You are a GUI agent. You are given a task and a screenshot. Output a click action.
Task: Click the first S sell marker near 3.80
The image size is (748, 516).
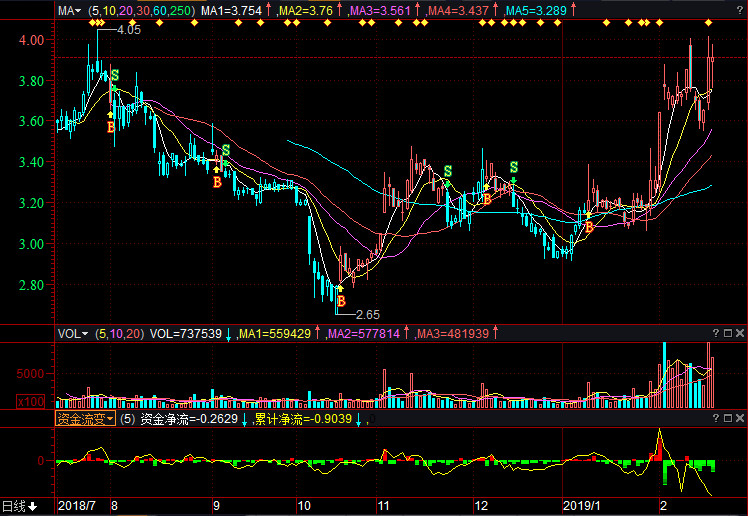click(x=114, y=75)
